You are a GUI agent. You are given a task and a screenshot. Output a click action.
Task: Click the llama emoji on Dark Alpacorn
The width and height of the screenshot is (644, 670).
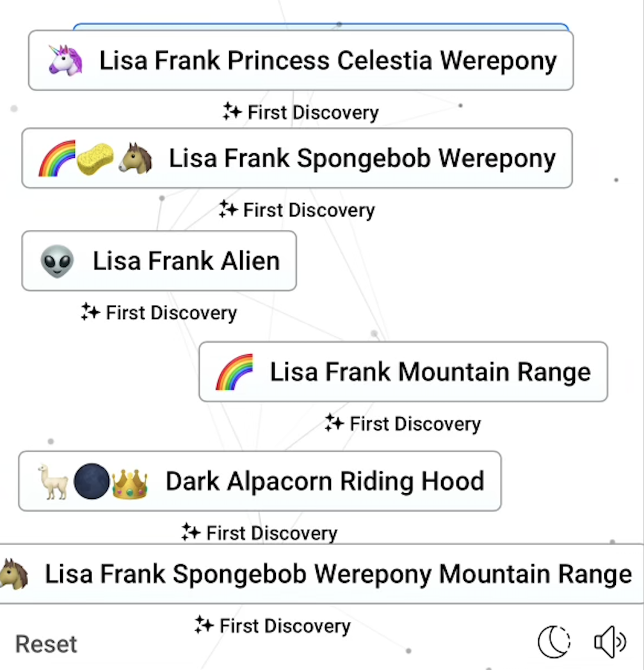click(52, 482)
